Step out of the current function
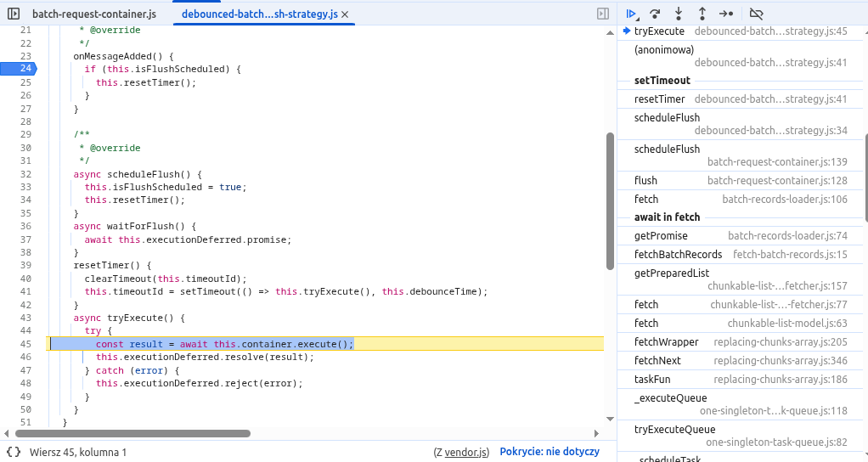The image size is (868, 462). (702, 14)
